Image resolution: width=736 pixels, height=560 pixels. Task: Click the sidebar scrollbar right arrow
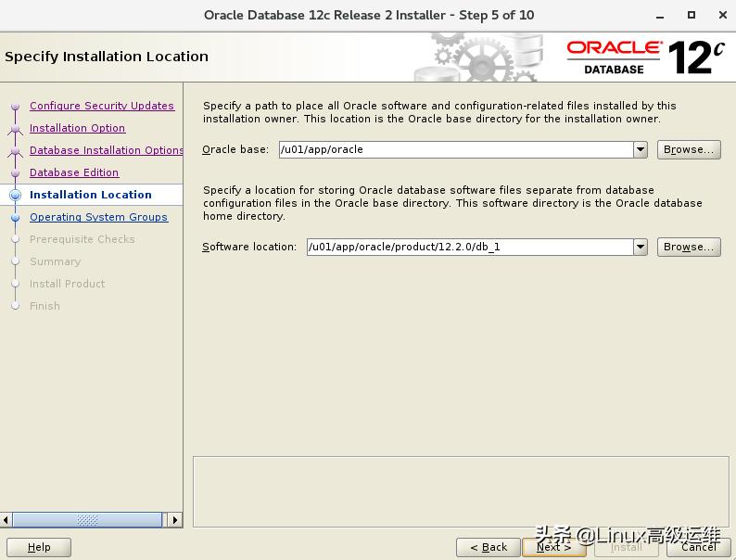point(175,519)
